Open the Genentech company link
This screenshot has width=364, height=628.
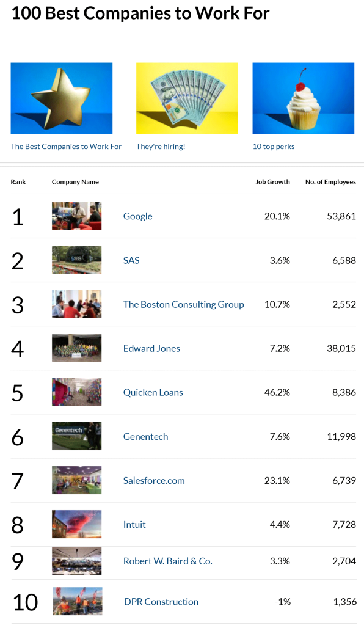point(145,436)
